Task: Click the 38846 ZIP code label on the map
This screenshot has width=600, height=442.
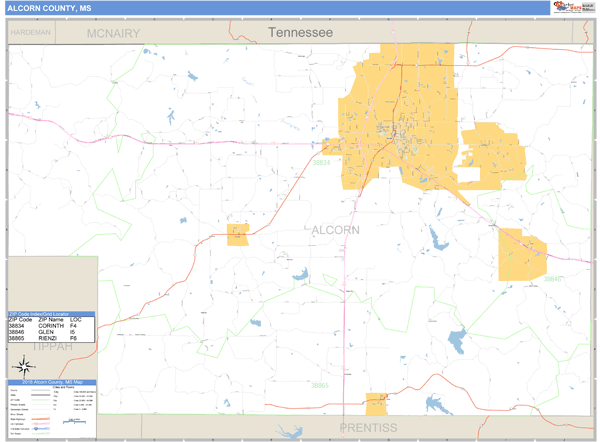Action: [552, 279]
